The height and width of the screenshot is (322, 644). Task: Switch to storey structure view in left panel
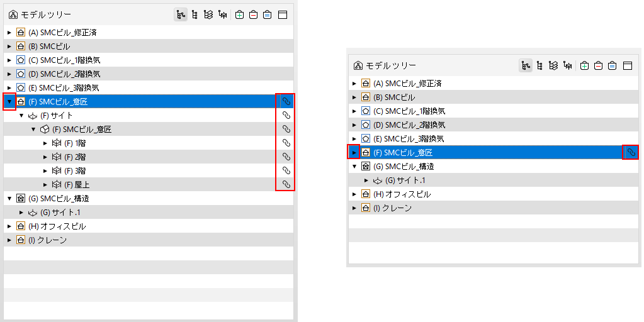[x=223, y=14]
